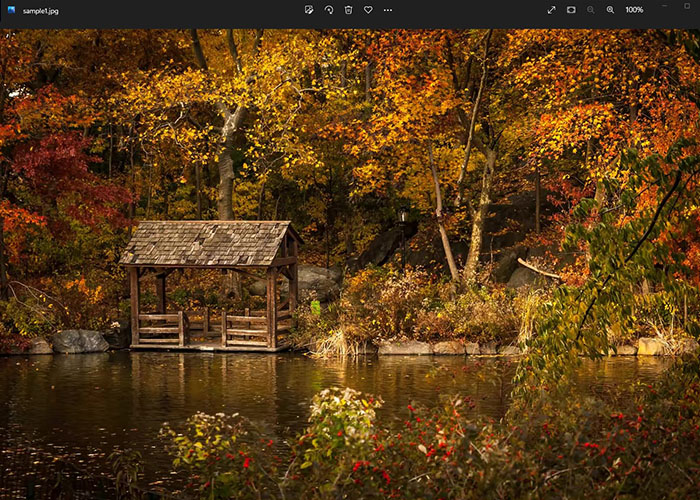Minimize the Photos window
This screenshot has width=700, height=500.
665,6
